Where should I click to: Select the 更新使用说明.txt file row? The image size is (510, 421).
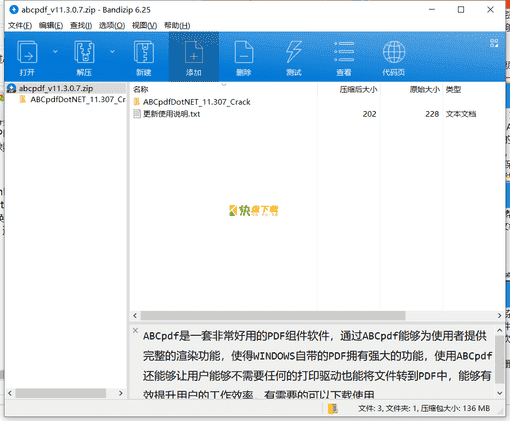317,114
